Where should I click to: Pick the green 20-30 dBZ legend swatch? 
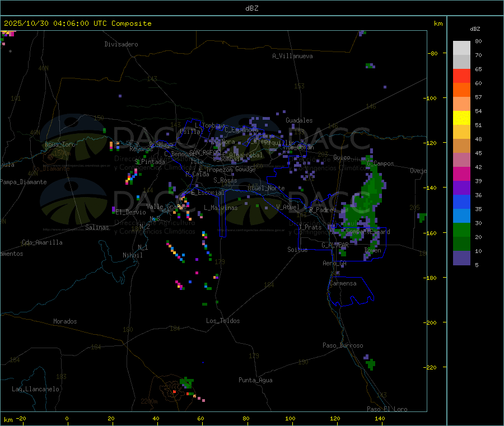(x=461, y=230)
